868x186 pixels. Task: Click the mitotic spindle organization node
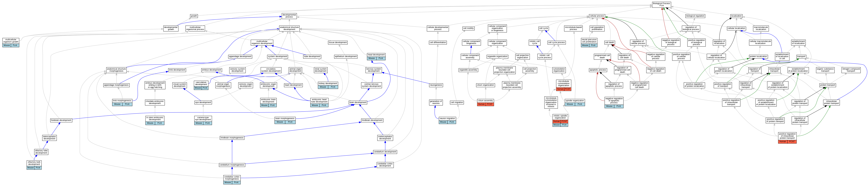[560, 120]
